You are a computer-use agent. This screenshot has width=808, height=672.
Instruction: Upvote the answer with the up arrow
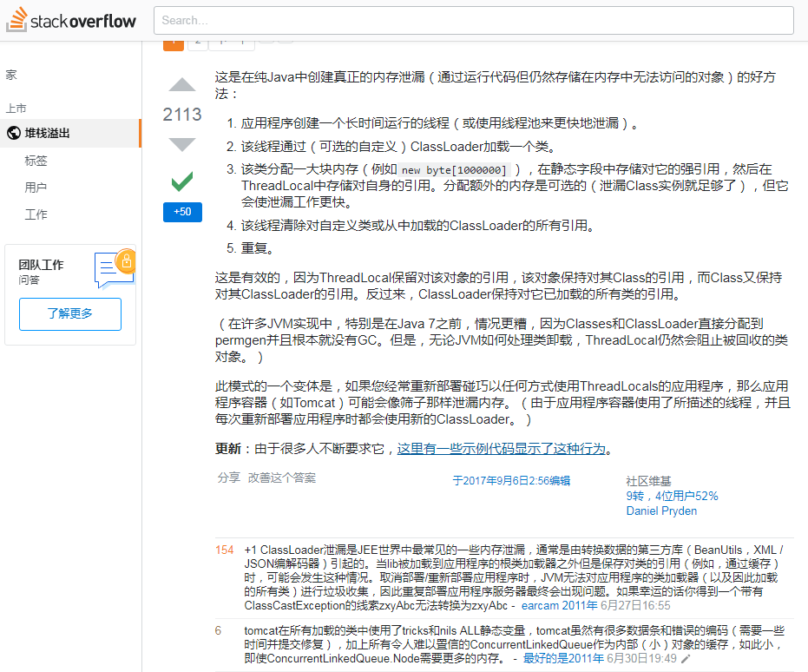181,85
